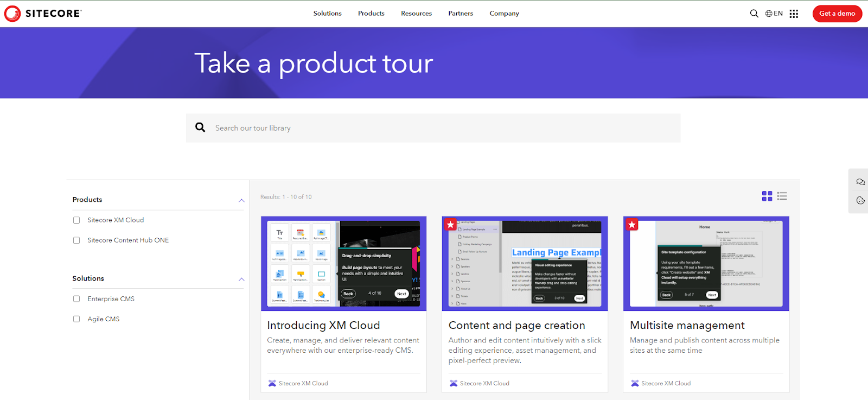This screenshot has width=868, height=400.
Task: Click the Content and page creation title
Action: coord(516,325)
